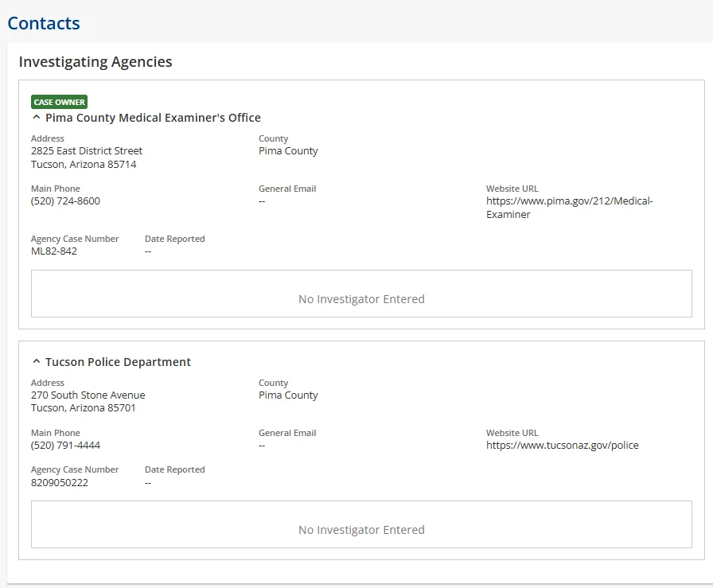This screenshot has height=588, width=713.
Task: Click the Medical Examiner's Date Reported field
Action: click(148, 251)
